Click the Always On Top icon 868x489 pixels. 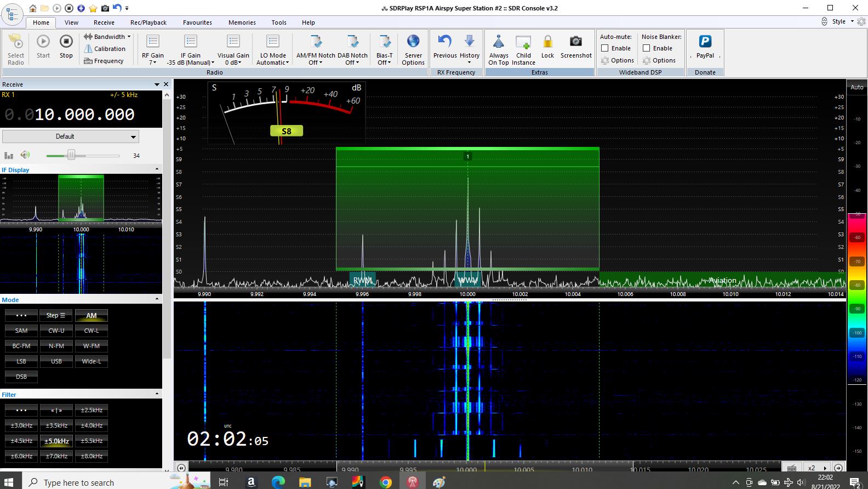pyautogui.click(x=498, y=42)
